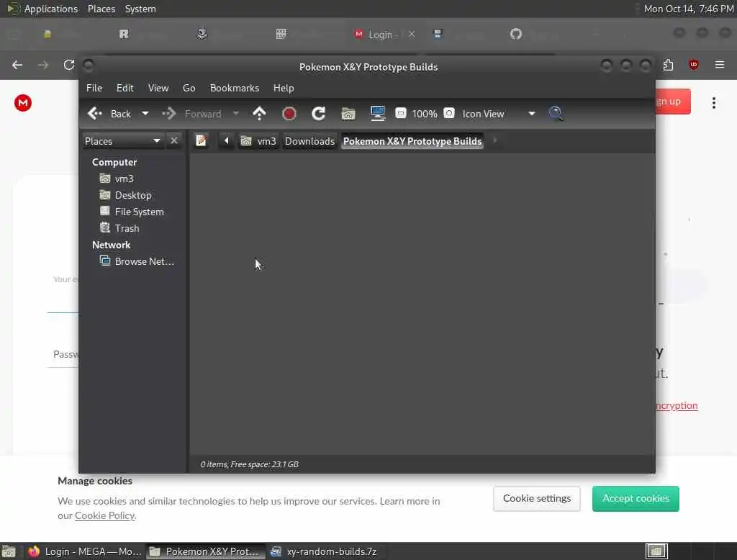Viewport: 737px width, 560px height.
Task: Click the Cookie settings button
Action: (x=537, y=498)
